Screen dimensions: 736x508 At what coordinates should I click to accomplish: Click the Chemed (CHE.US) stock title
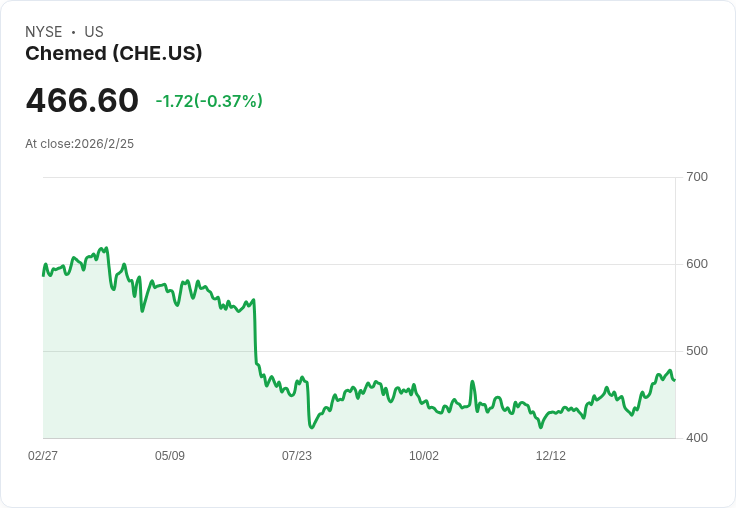tap(114, 54)
